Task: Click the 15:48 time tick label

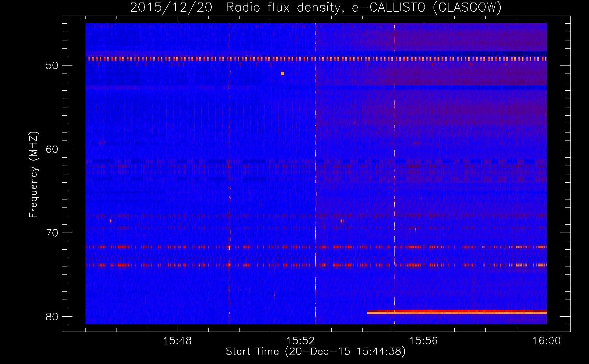Action: pyautogui.click(x=178, y=341)
